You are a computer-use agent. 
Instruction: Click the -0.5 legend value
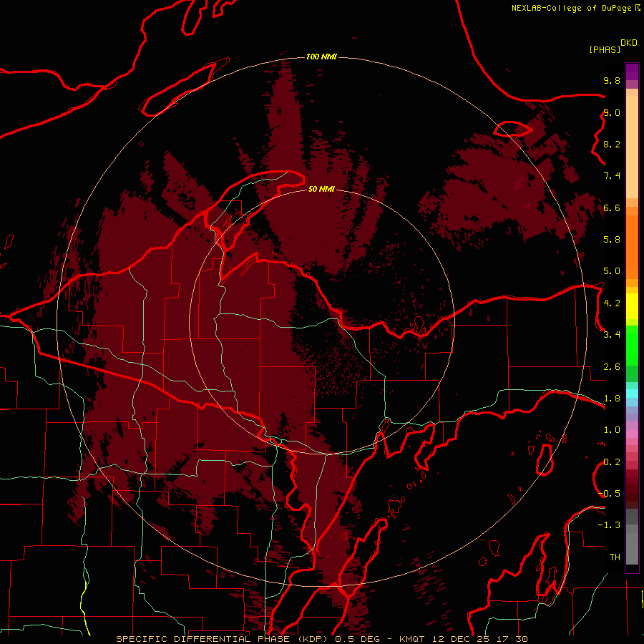click(x=609, y=494)
